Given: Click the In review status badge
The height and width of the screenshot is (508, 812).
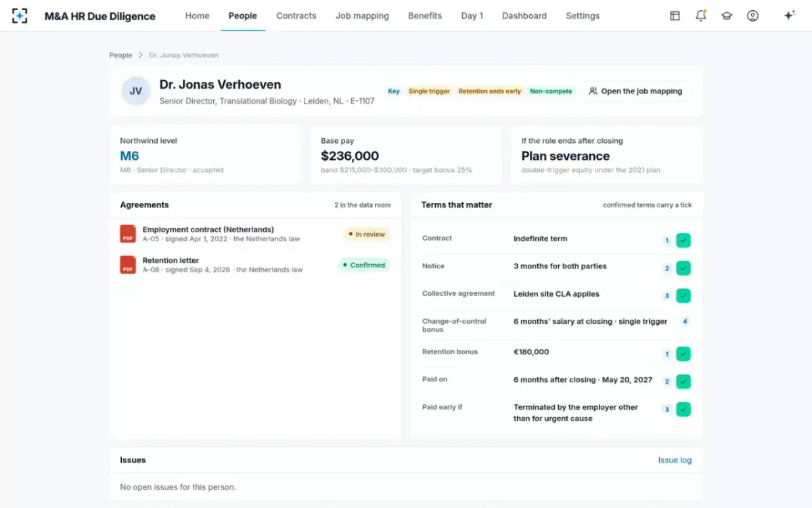Looking at the screenshot, I should (366, 234).
